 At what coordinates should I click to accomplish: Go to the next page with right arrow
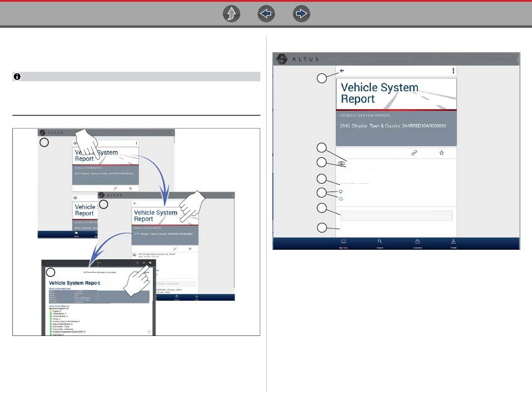coord(301,15)
